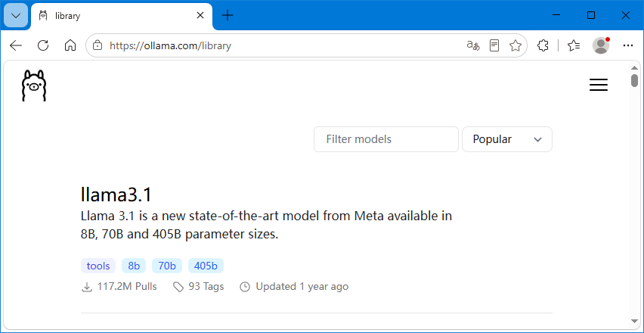Add page to favorites star icon
Screen dimensions: 644x333
pos(515,45)
